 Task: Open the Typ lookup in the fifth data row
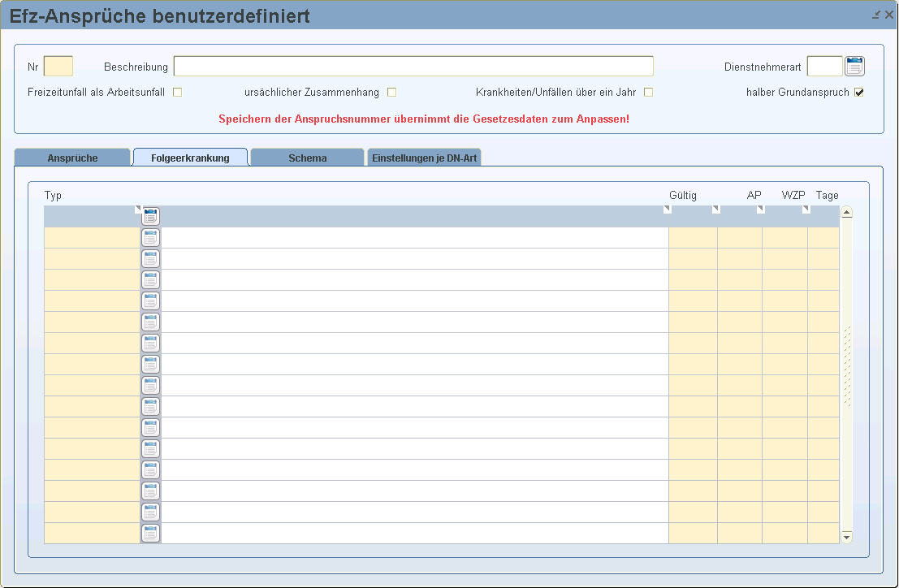click(150, 322)
